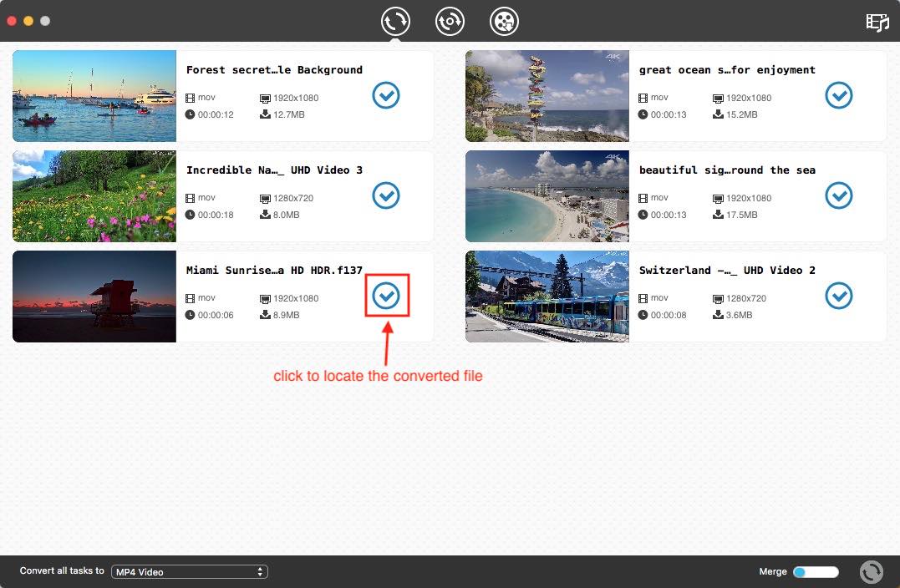Uncheck the beautiful sig round the sea video
This screenshot has height=588, width=900.
click(838, 195)
